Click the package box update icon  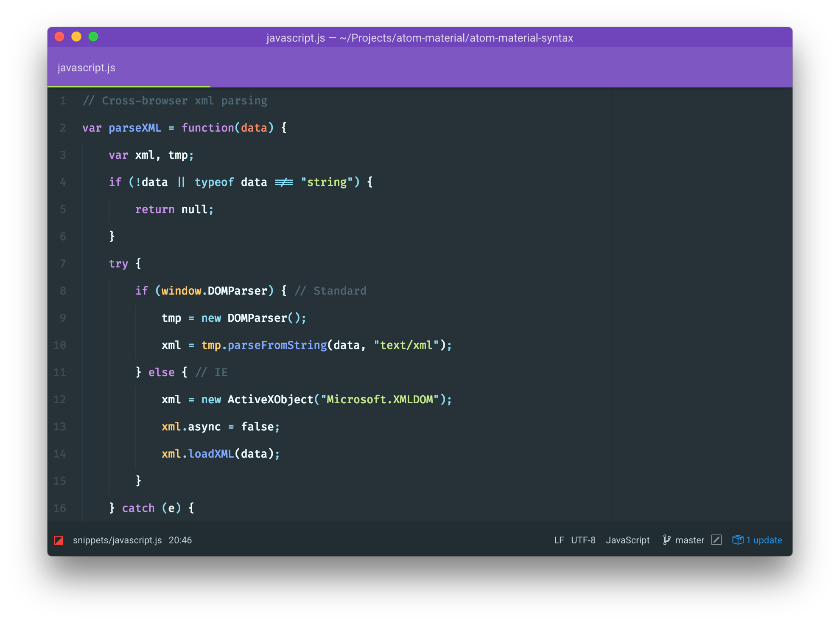[x=738, y=540]
